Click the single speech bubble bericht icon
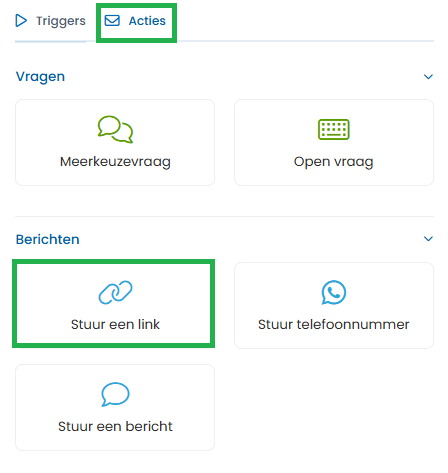This screenshot has height=473, width=448. pos(115,394)
